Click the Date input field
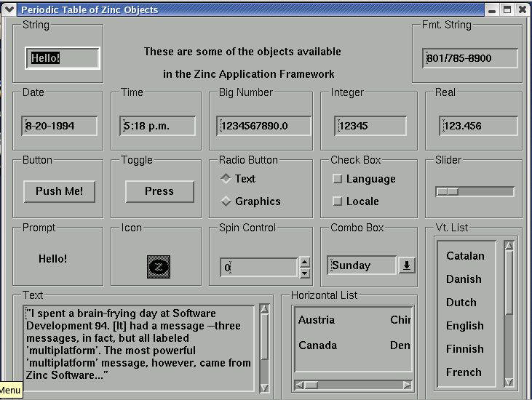Image resolution: width=532 pixels, height=400 pixels. point(59,126)
